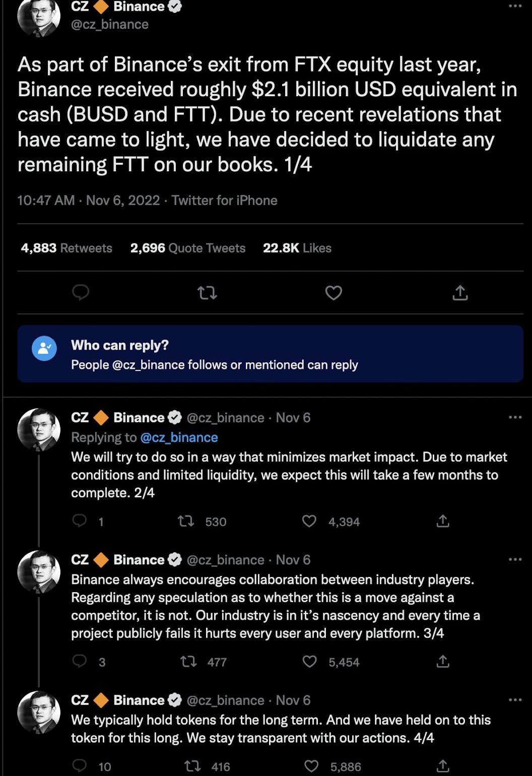Like the 4/4 tweet with 5,886 likes
Viewport: 532px width, 776px height.
[x=311, y=766]
